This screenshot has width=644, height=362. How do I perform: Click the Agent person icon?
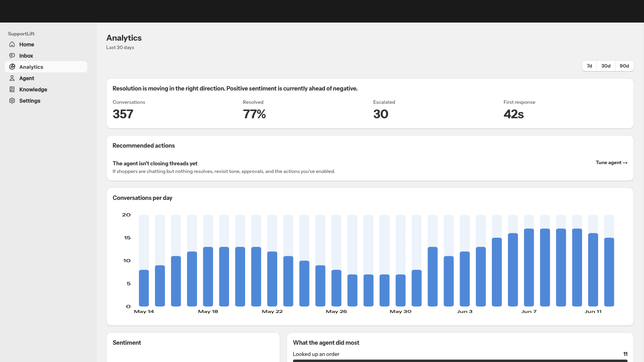coord(12,78)
